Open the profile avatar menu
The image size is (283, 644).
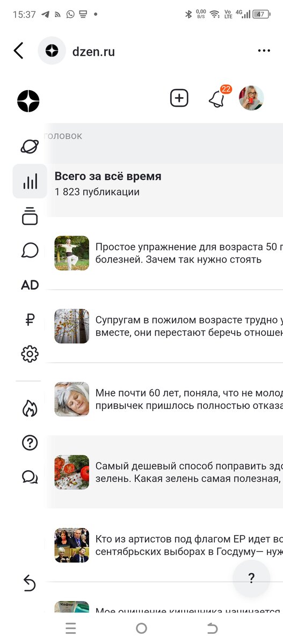251,98
